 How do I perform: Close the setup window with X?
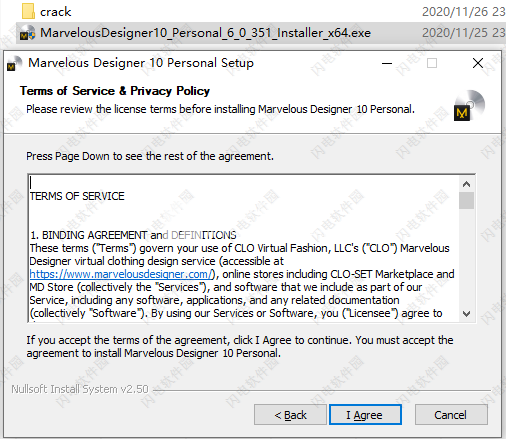478,63
